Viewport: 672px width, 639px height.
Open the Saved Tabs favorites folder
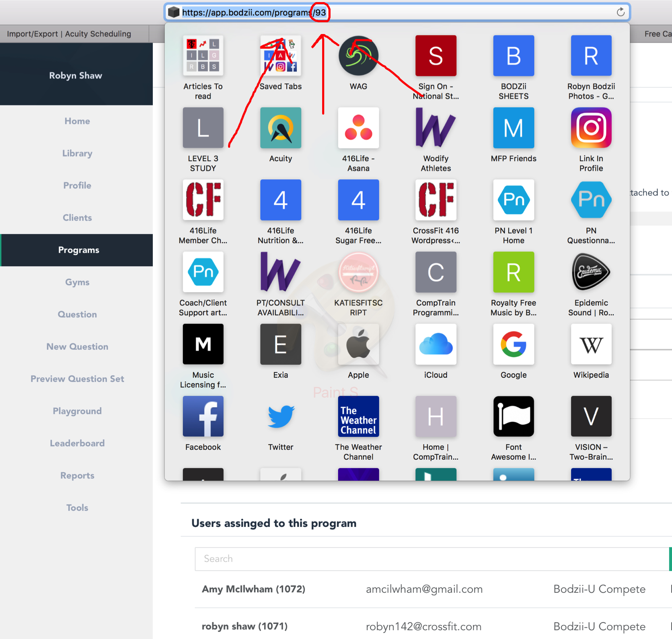281,55
